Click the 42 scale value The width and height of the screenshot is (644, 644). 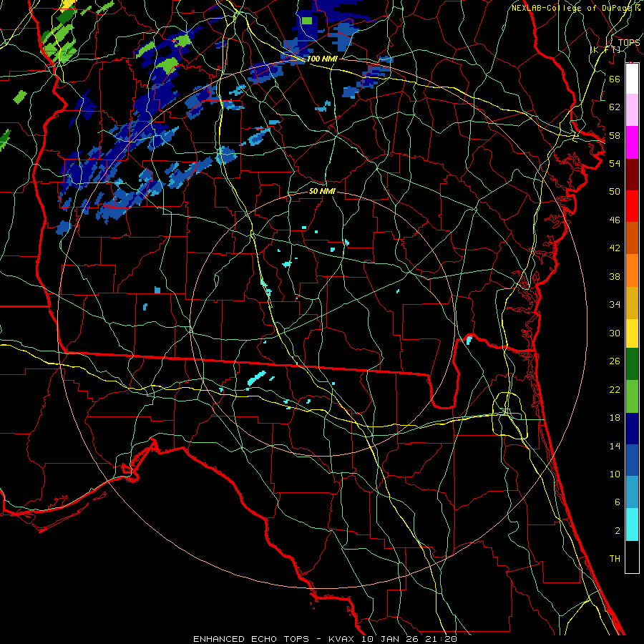click(615, 248)
